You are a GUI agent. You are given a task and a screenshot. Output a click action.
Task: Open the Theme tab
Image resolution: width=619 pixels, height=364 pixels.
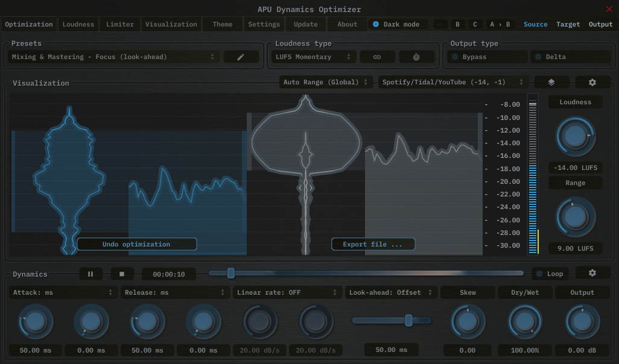tap(221, 24)
